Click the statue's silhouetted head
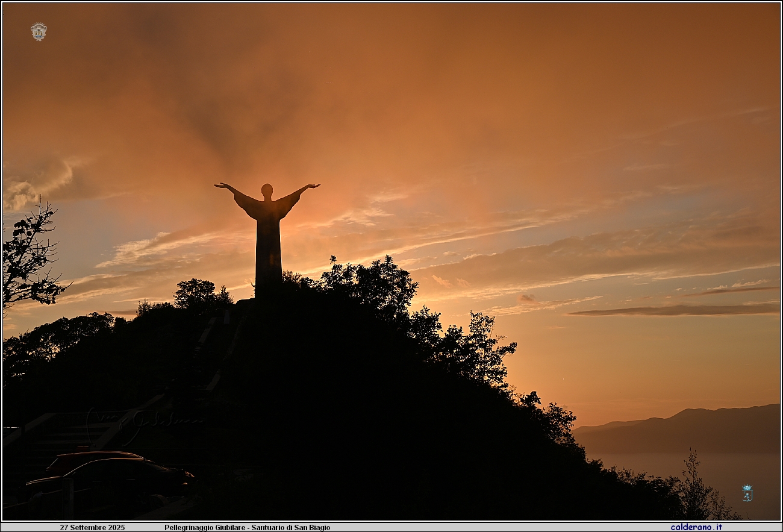The image size is (783, 532). click(267, 191)
